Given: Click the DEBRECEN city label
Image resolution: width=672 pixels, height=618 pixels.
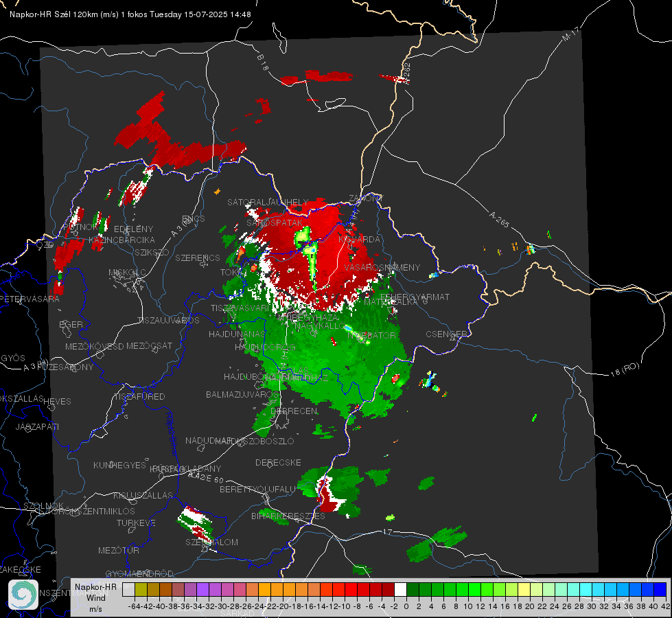Looking at the screenshot, I should pos(294,411).
